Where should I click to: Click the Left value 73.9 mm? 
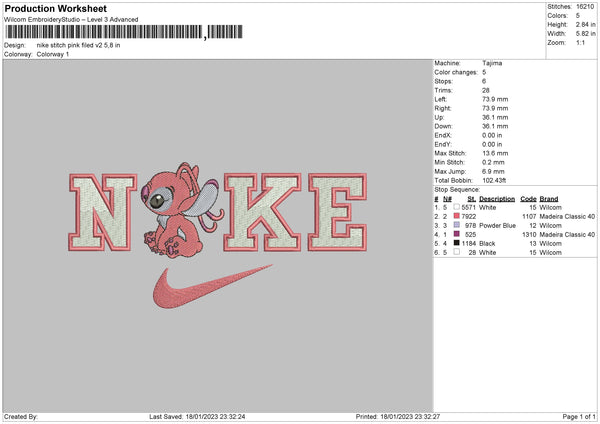click(495, 99)
